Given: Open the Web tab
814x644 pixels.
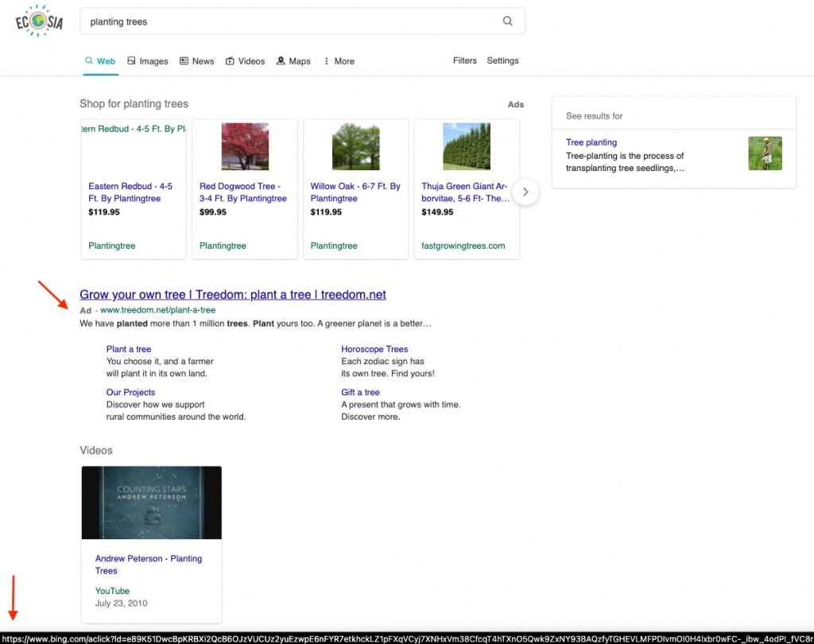Looking at the screenshot, I should [101, 60].
